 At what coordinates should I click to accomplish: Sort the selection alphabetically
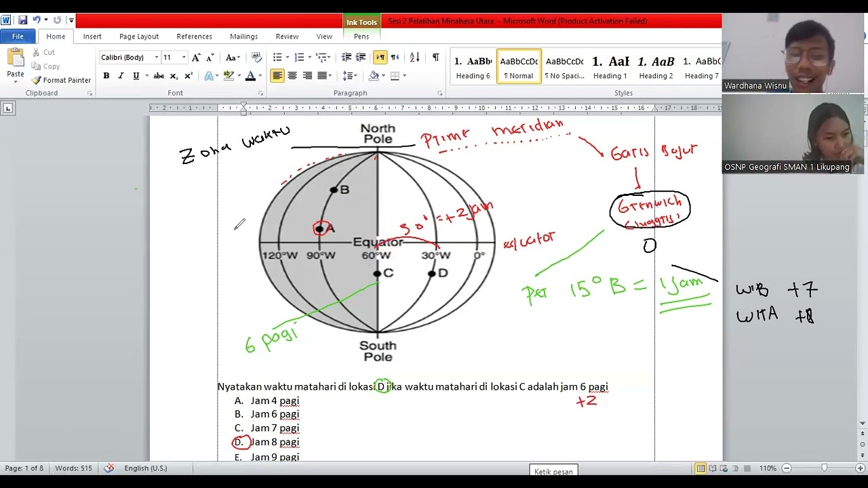(x=415, y=58)
